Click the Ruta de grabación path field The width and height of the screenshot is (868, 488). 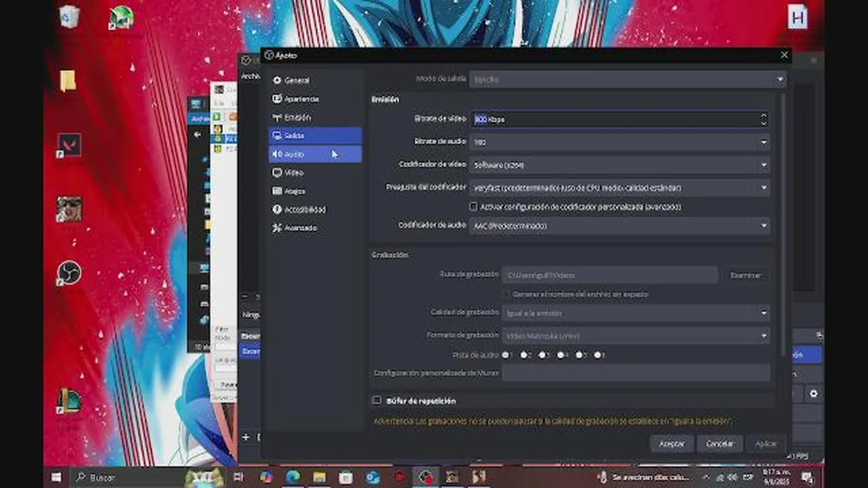click(610, 275)
